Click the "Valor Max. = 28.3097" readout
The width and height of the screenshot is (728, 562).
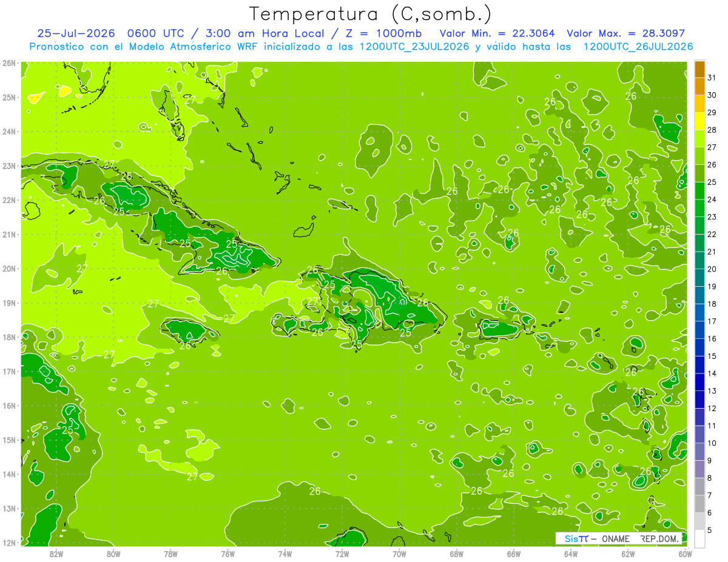[625, 33]
